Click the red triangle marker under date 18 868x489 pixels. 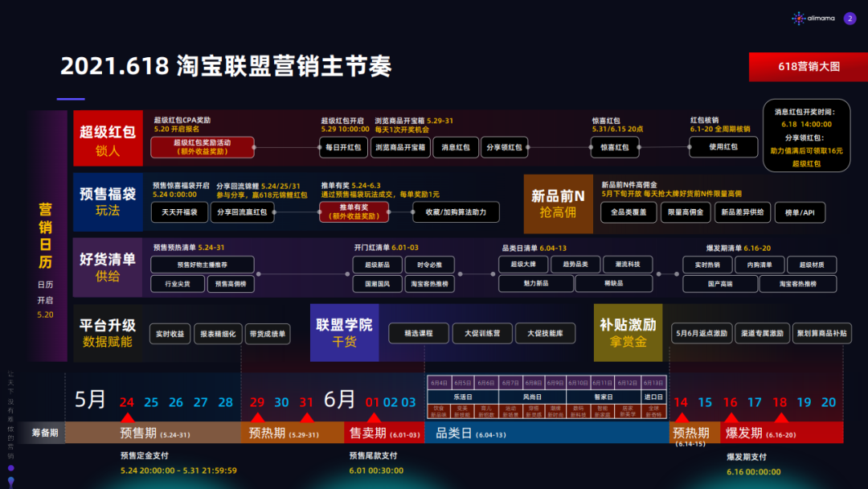780,417
